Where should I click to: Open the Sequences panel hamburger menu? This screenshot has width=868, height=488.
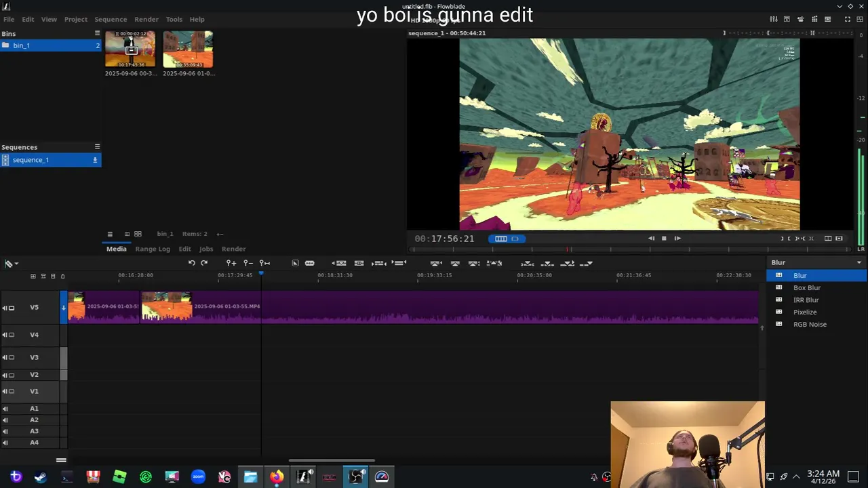click(x=97, y=146)
